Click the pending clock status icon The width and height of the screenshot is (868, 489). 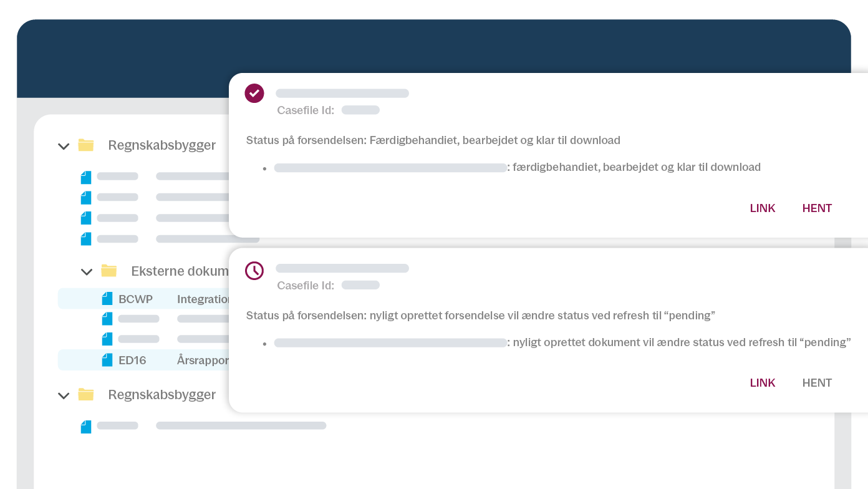coord(254,271)
